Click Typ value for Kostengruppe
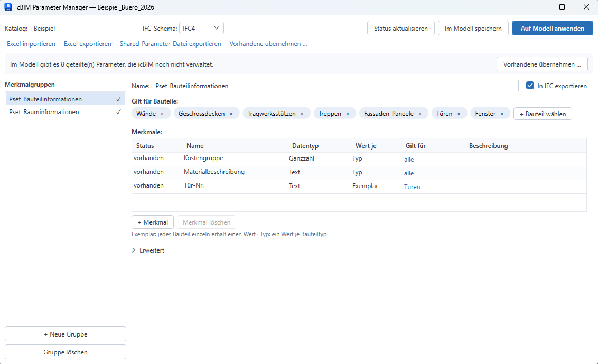The height and width of the screenshot is (364, 598). [357, 158]
